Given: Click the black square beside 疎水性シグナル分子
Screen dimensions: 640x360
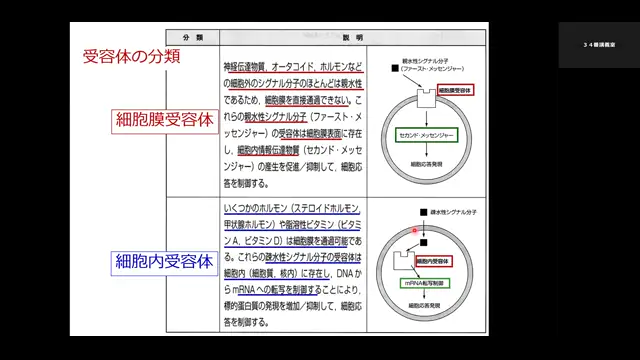Looking at the screenshot, I should tap(424, 212).
